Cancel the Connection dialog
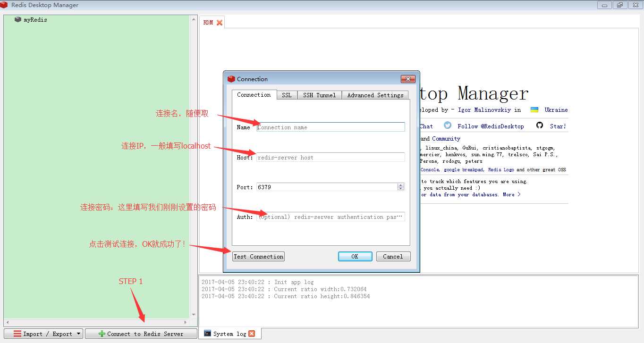This screenshot has width=644, height=343. (393, 257)
